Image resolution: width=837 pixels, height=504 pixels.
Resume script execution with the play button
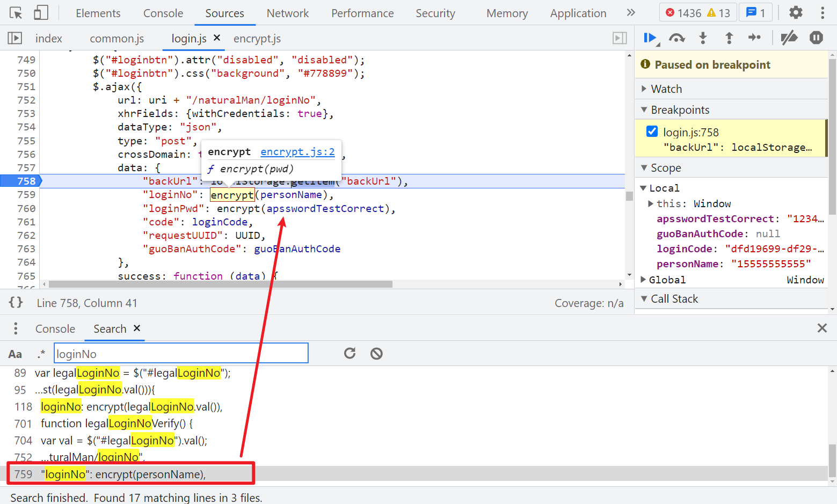(x=650, y=38)
